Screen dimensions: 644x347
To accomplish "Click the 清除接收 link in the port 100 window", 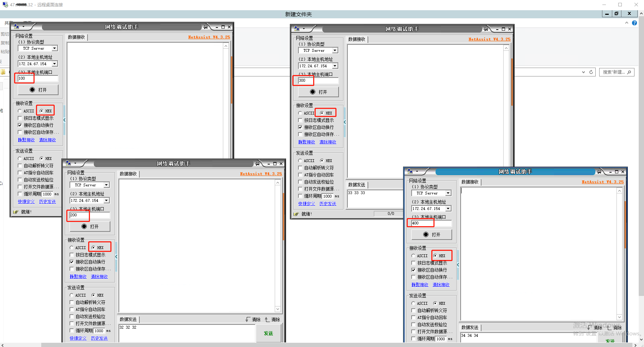I will [47, 140].
